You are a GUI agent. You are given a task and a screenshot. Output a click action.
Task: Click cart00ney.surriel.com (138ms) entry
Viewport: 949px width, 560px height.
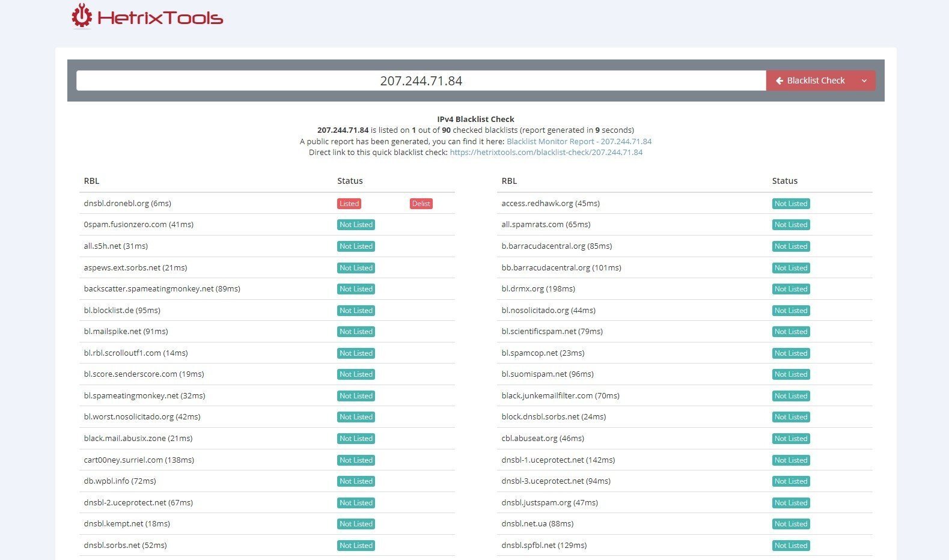pyautogui.click(x=139, y=460)
